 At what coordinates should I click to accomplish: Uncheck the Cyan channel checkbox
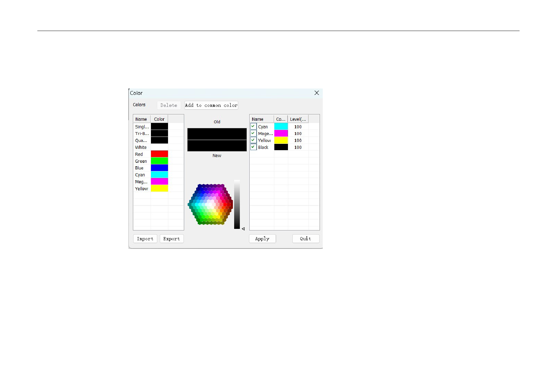coord(253,126)
